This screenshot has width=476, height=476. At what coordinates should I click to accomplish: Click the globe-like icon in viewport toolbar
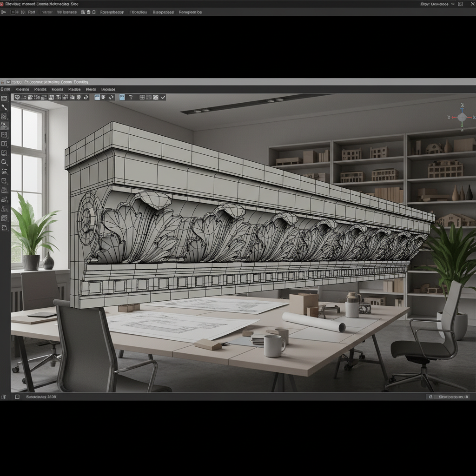(79, 97)
